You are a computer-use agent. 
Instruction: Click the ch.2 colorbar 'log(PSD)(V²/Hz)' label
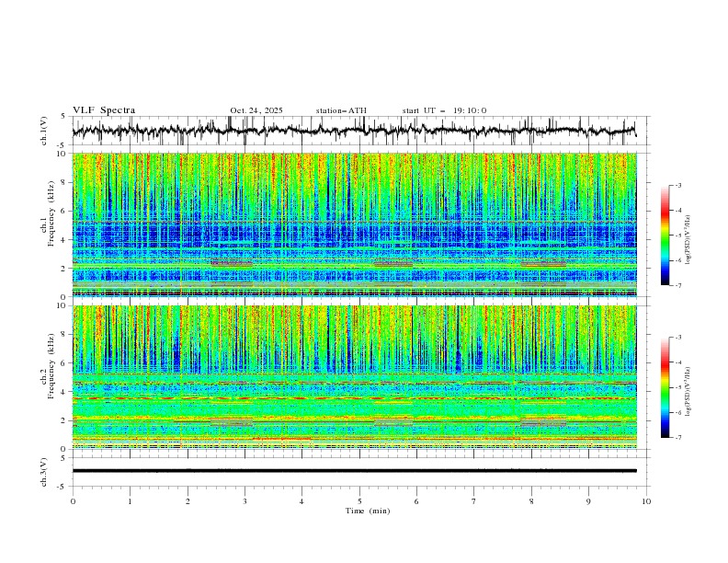[688, 391]
